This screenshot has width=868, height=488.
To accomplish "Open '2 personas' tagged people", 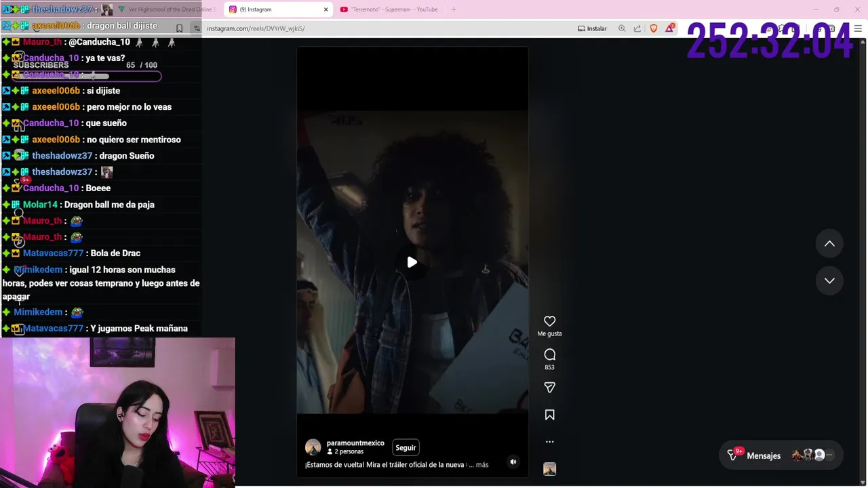I will pyautogui.click(x=345, y=451).
